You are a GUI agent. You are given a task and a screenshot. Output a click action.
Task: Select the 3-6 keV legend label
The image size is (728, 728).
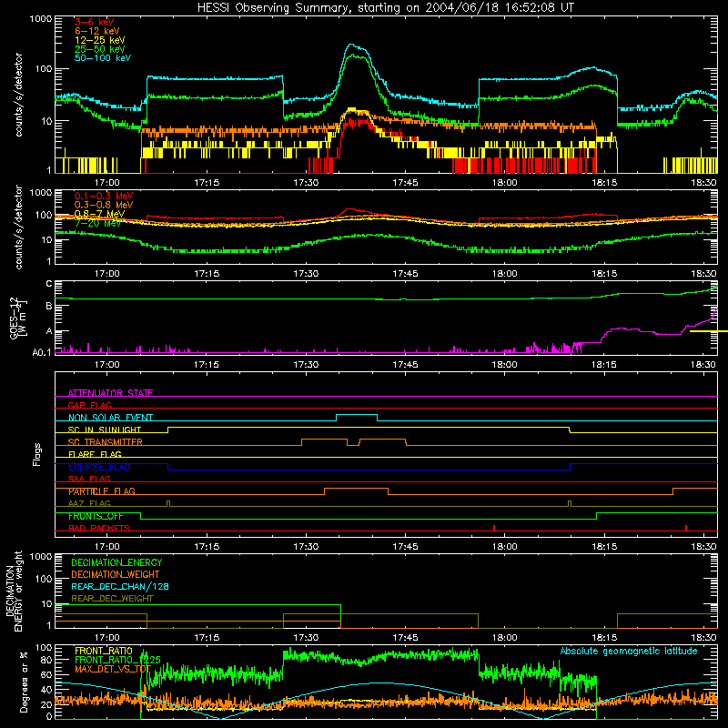coord(94,22)
